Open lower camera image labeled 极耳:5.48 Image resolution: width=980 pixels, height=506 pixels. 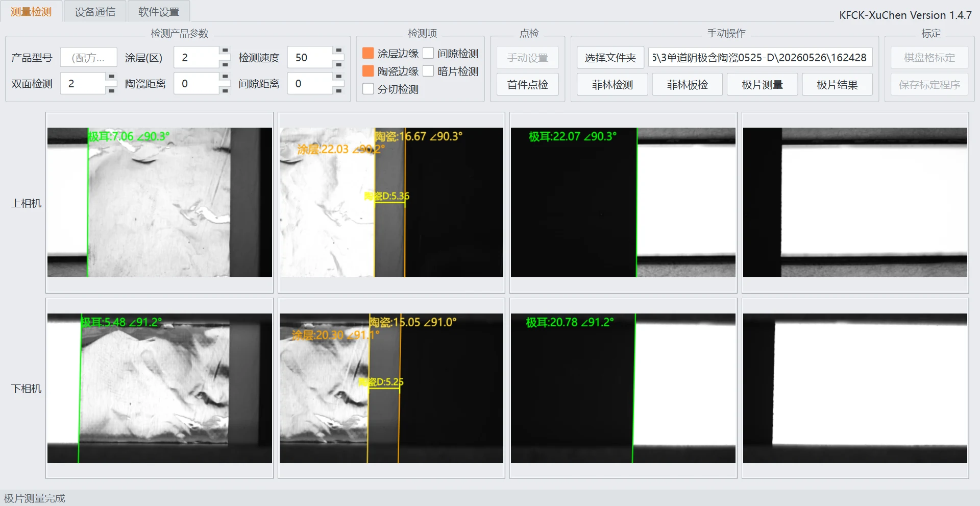(x=160, y=388)
